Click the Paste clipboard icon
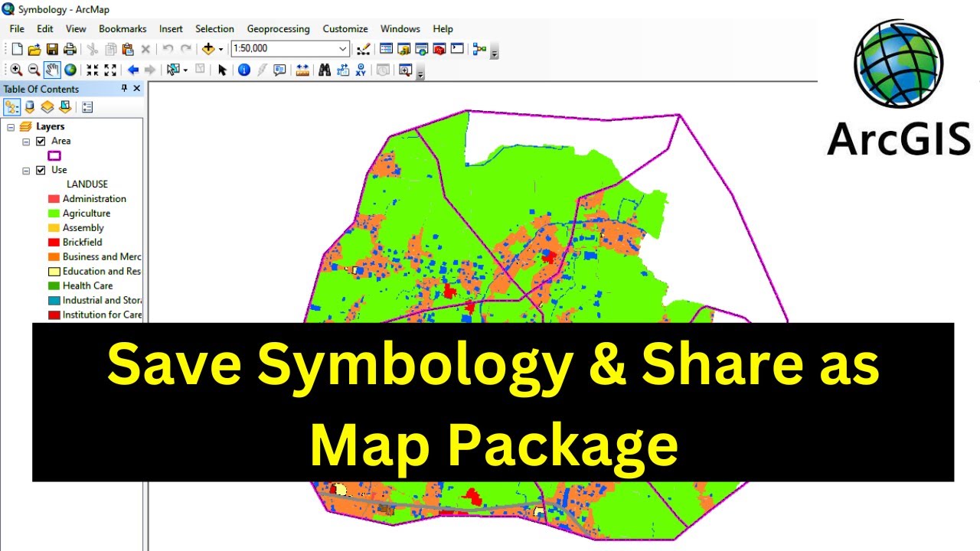Viewport: 980px width, 551px height. point(127,49)
